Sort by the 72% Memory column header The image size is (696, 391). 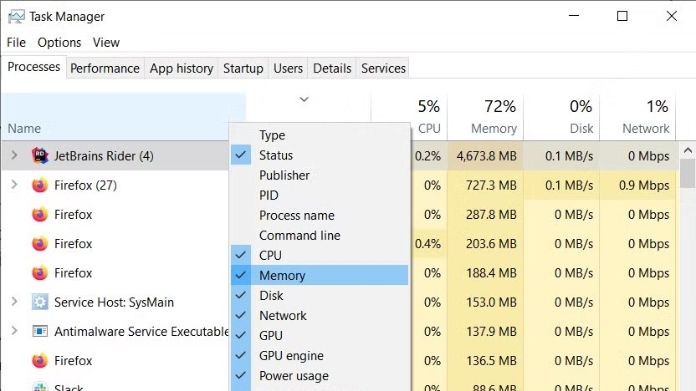(485, 117)
